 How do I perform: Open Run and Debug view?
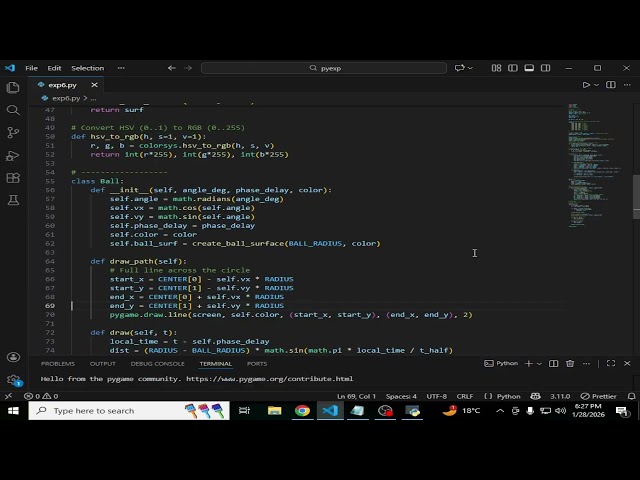12,155
